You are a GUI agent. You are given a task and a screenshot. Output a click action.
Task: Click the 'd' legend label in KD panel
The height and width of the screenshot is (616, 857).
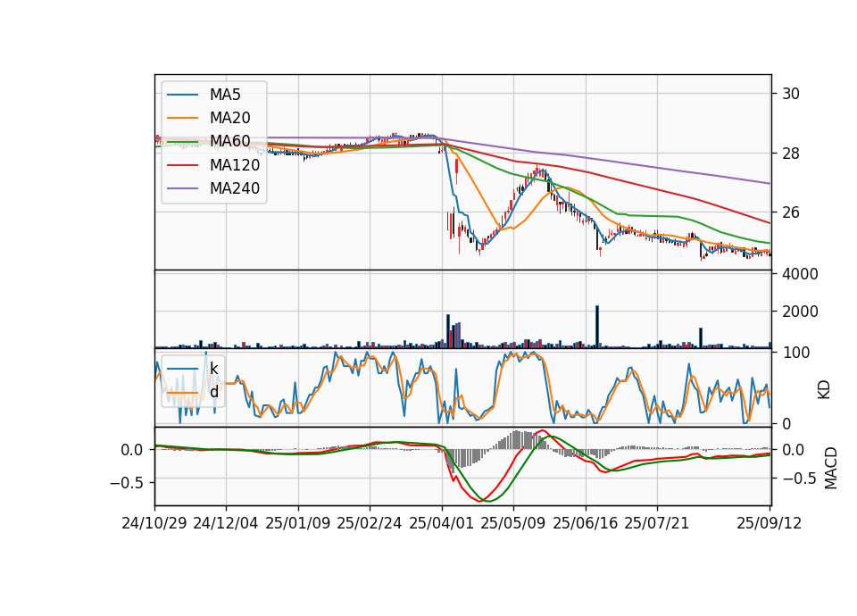coord(213,393)
